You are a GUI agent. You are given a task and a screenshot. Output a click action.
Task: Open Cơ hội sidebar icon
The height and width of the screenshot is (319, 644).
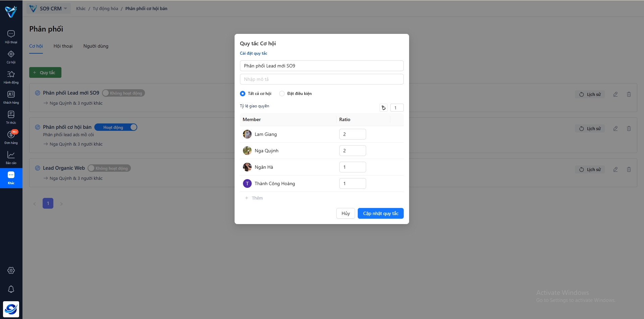pos(11,57)
